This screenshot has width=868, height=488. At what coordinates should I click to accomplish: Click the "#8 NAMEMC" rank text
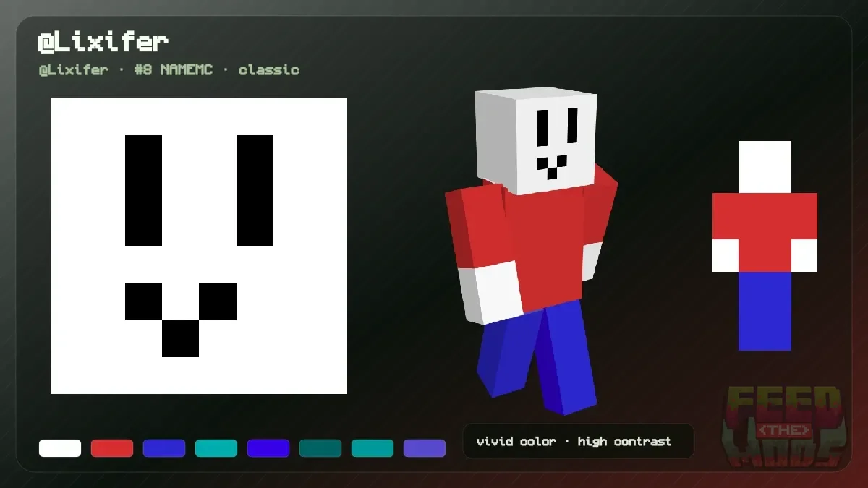[174, 70]
